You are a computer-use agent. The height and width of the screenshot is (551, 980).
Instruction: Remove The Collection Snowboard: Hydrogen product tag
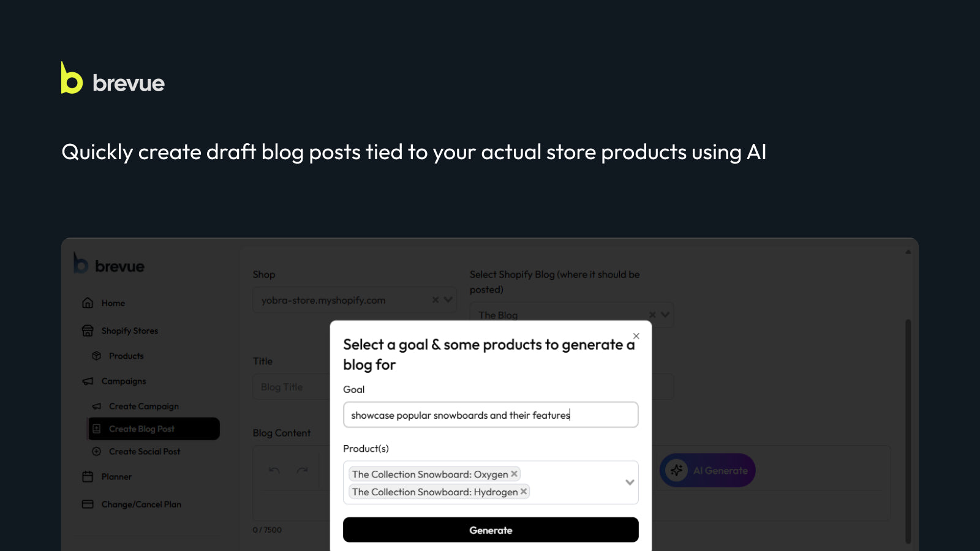click(524, 492)
